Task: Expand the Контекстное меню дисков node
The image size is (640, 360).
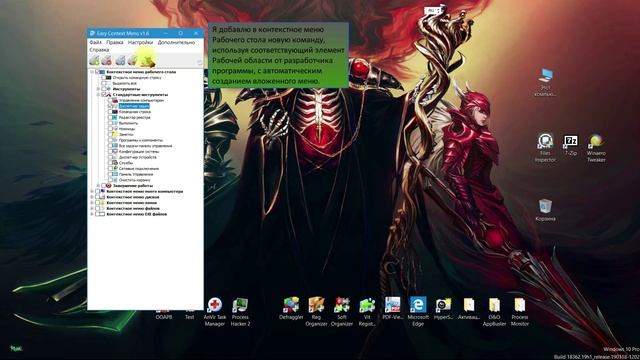Action: [92, 197]
